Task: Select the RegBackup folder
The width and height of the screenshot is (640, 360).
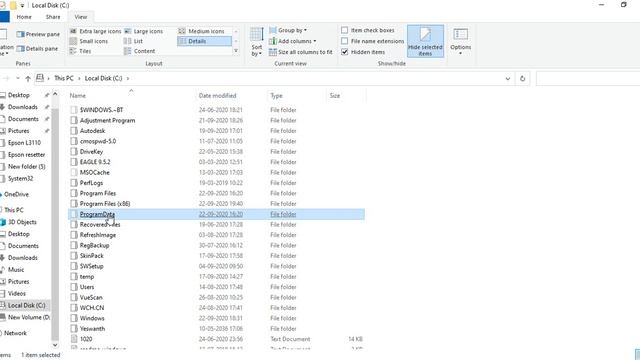Action: pyautogui.click(x=94, y=245)
